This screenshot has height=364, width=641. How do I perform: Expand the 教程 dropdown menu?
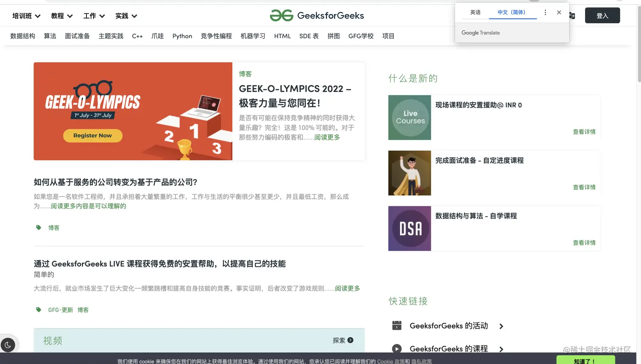[x=62, y=16]
